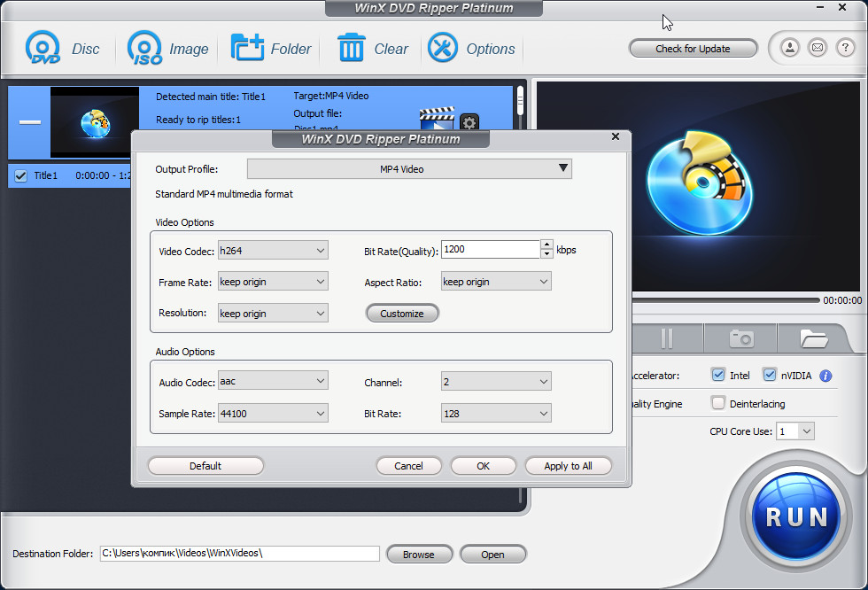
Task: Browse for a destination folder
Action: (x=418, y=554)
